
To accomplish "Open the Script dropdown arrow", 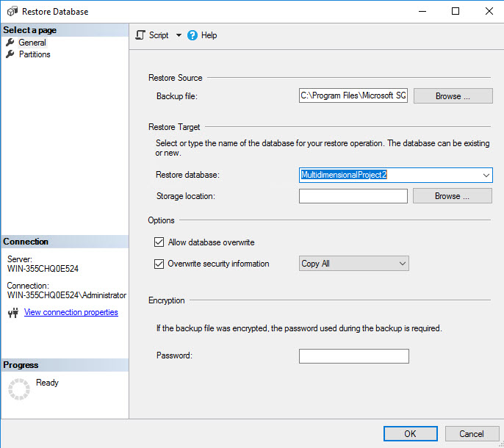I will [x=179, y=35].
